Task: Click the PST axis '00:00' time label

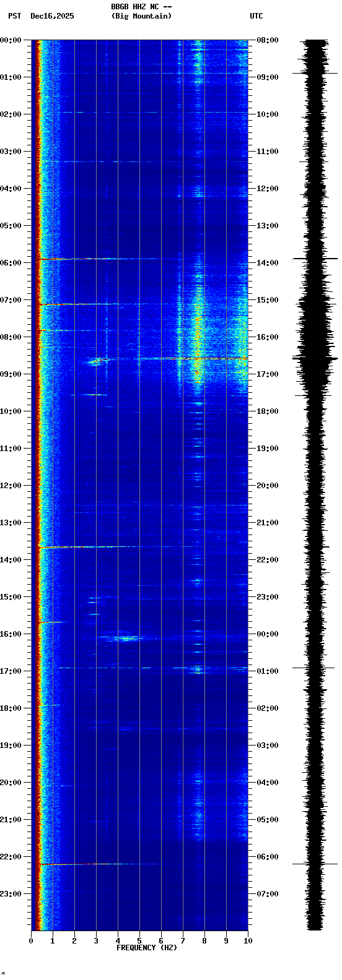Action: click(x=11, y=40)
